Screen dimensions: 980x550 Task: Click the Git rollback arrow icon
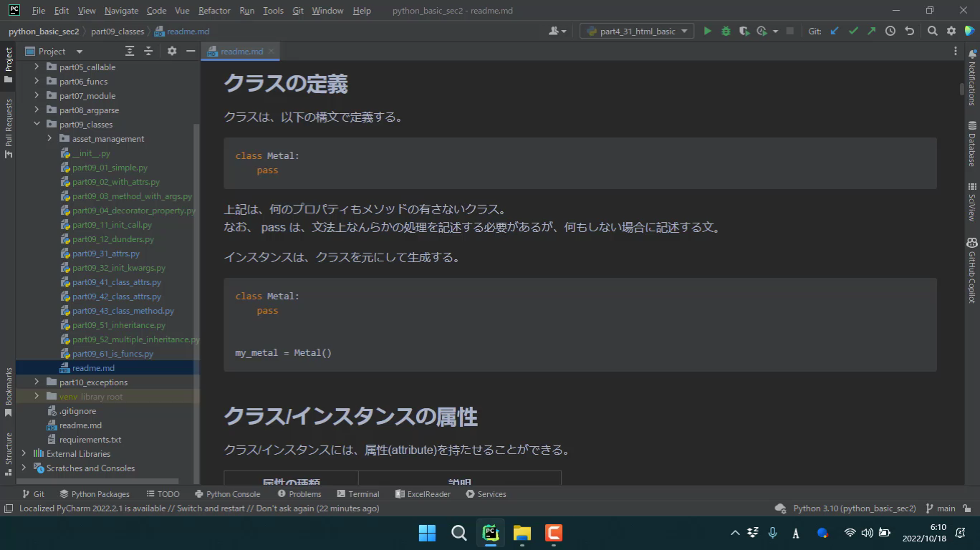coord(909,31)
